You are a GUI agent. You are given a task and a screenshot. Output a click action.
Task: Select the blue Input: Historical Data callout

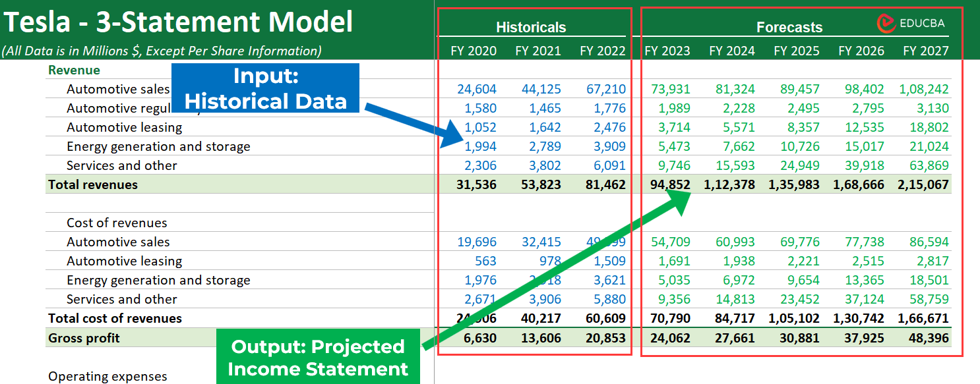(x=266, y=88)
